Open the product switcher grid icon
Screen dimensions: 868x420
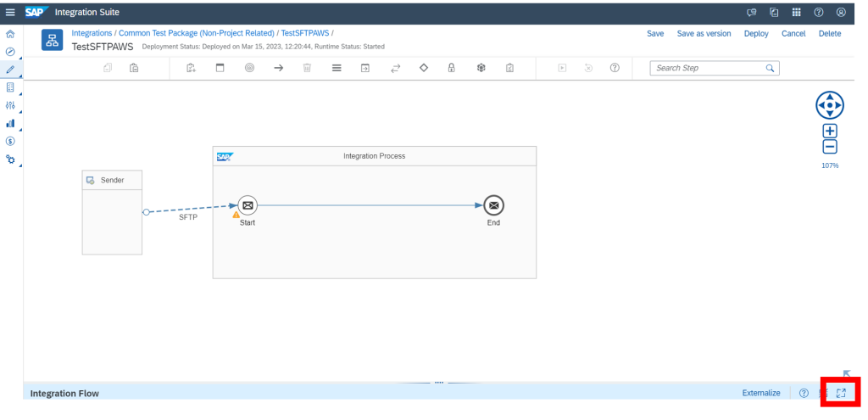(x=797, y=12)
